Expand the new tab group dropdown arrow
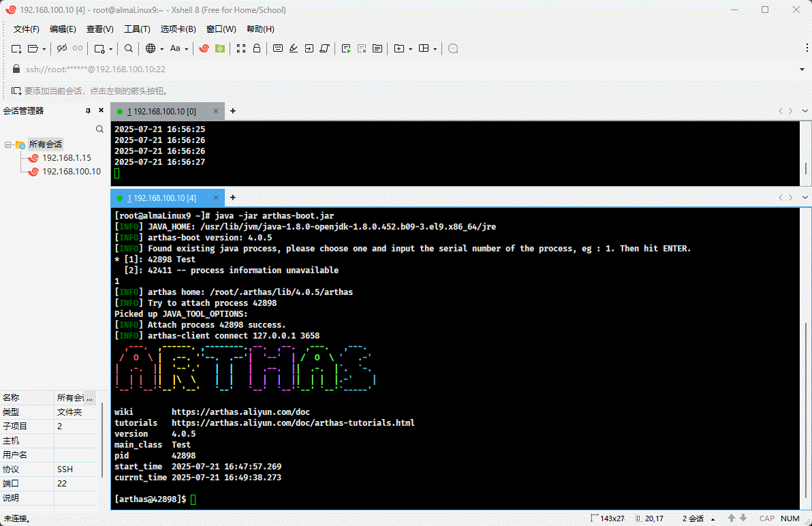This screenshot has width=812, height=526. tap(411, 49)
